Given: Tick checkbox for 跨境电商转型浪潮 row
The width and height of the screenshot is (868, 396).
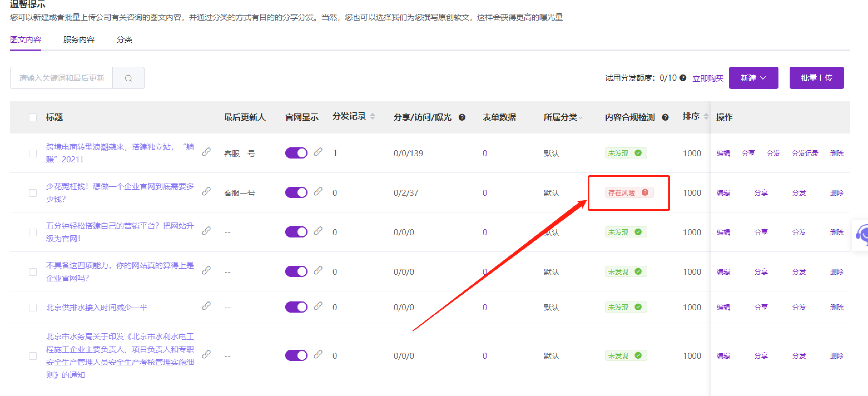Looking at the screenshot, I should coord(33,153).
